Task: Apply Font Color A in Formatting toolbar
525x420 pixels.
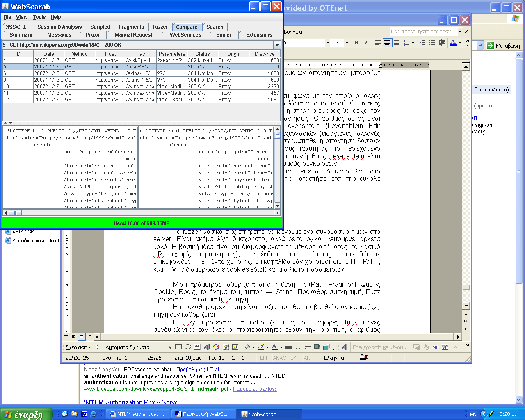Action: click(x=453, y=43)
